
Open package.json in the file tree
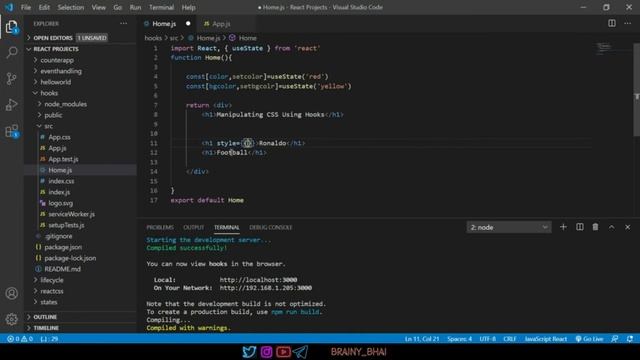pos(81,247)
